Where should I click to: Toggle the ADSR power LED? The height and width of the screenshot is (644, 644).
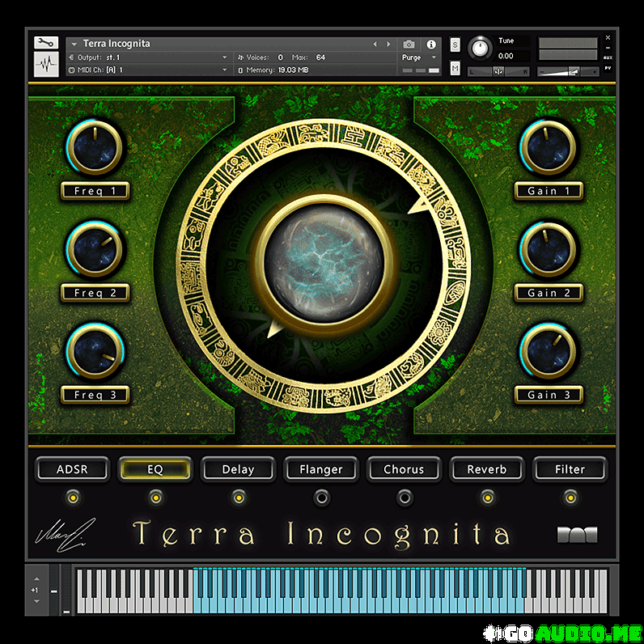pos(73,498)
